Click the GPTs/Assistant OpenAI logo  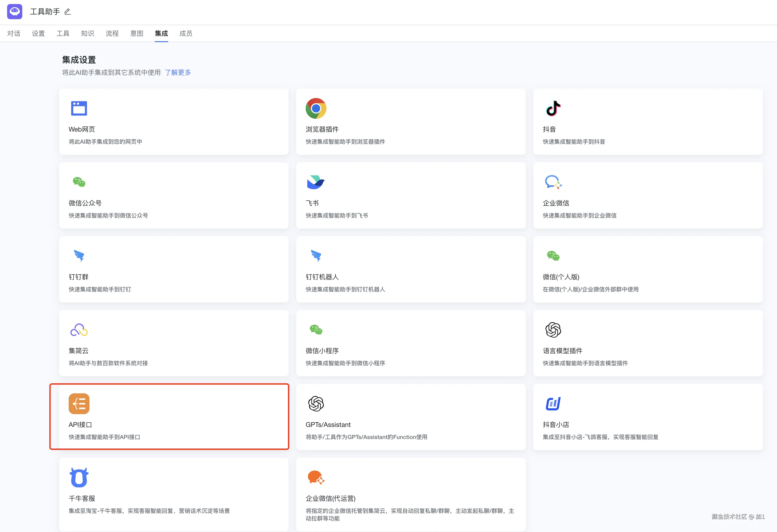316,403
